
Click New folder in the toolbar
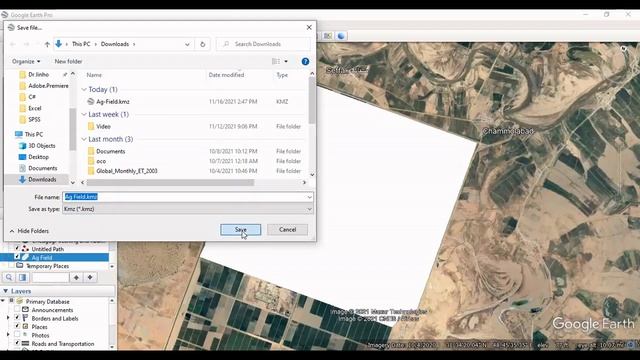[x=68, y=62]
